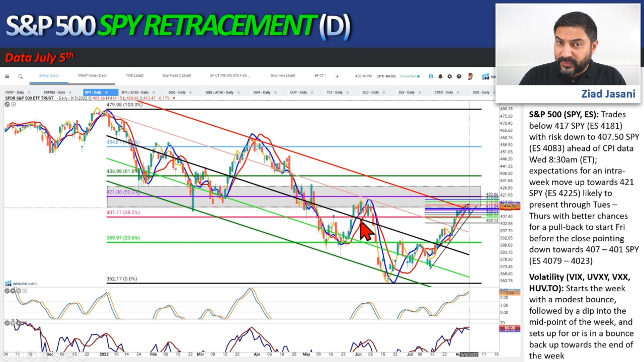Open the notifications bell
Screen dimensions: 644x362
(440, 76)
